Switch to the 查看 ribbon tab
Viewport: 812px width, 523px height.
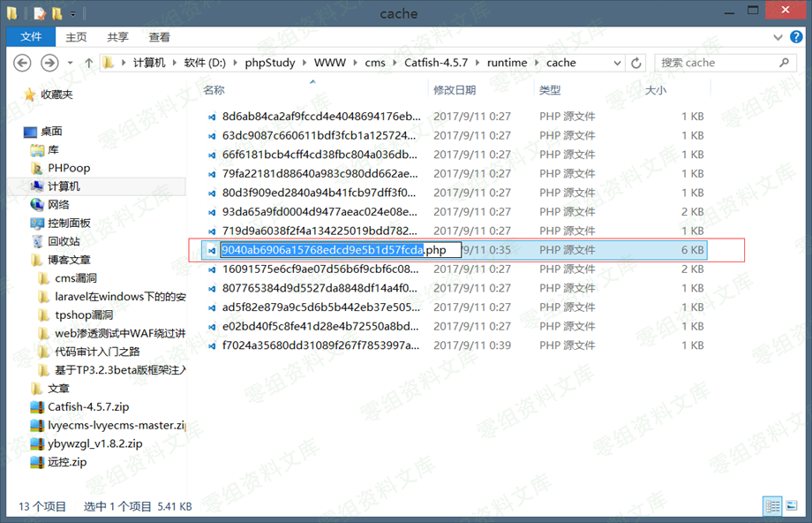159,37
